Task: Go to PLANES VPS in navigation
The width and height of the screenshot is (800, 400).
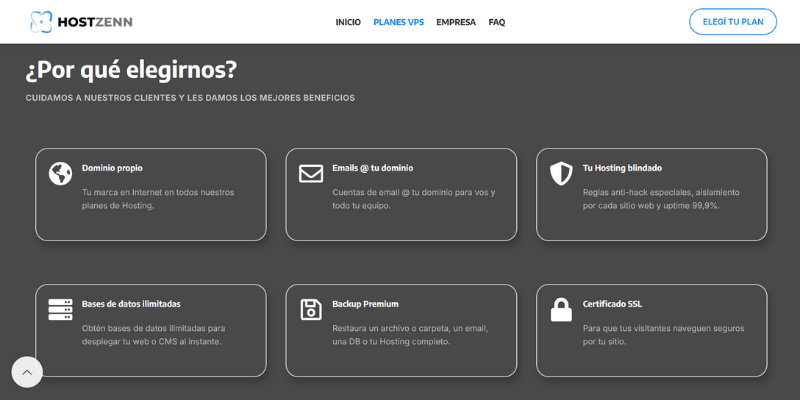Action: click(x=398, y=22)
